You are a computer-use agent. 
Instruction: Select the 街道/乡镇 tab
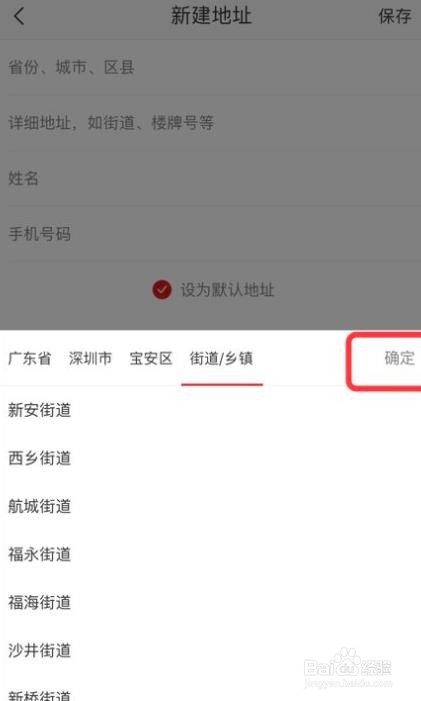(221, 359)
